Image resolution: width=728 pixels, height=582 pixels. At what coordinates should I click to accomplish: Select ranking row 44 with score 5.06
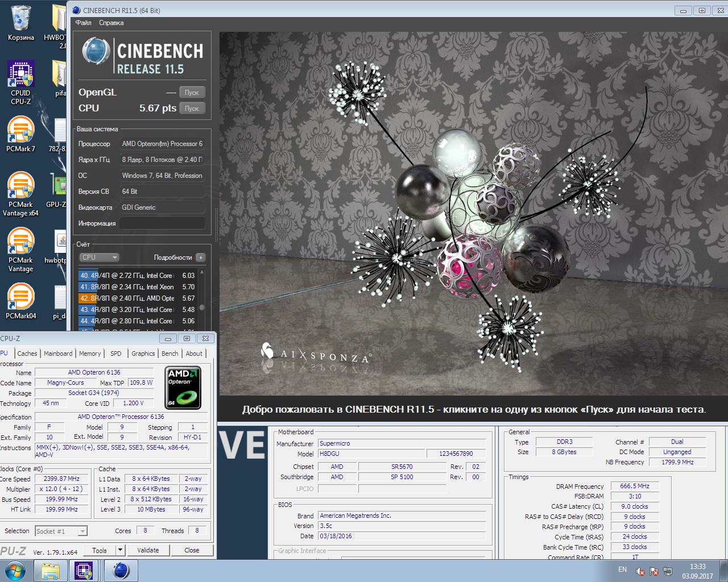138,321
